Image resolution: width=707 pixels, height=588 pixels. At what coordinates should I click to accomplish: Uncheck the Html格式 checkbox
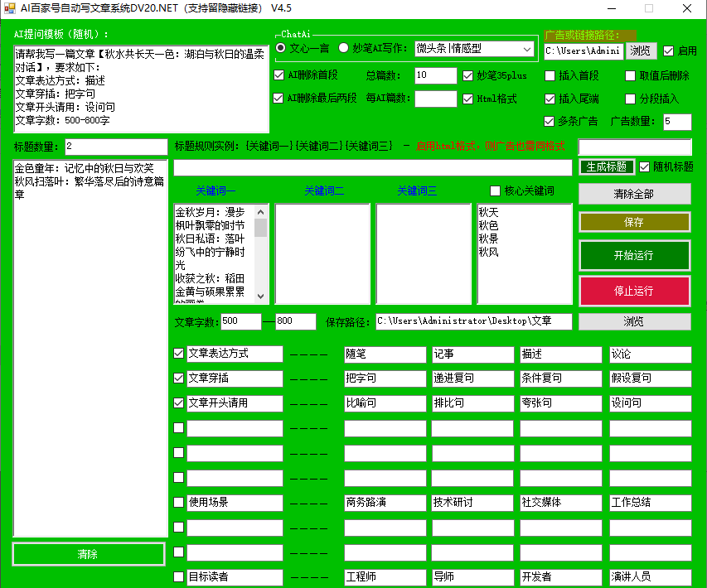click(x=469, y=99)
